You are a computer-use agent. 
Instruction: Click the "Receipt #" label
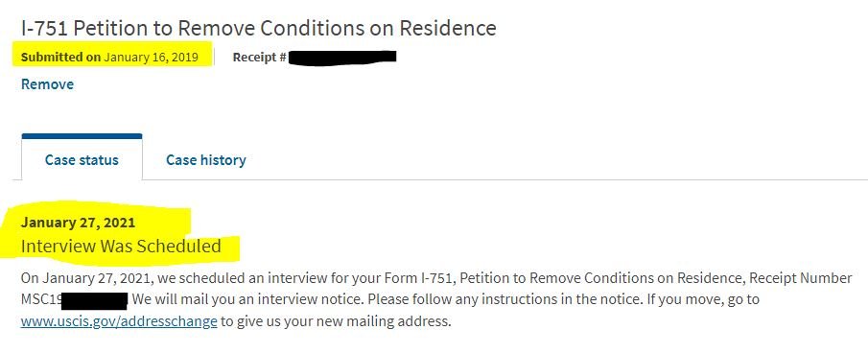pyautogui.click(x=259, y=57)
